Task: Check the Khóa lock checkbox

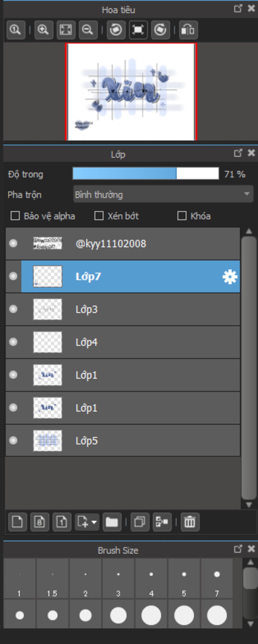Action: click(182, 216)
